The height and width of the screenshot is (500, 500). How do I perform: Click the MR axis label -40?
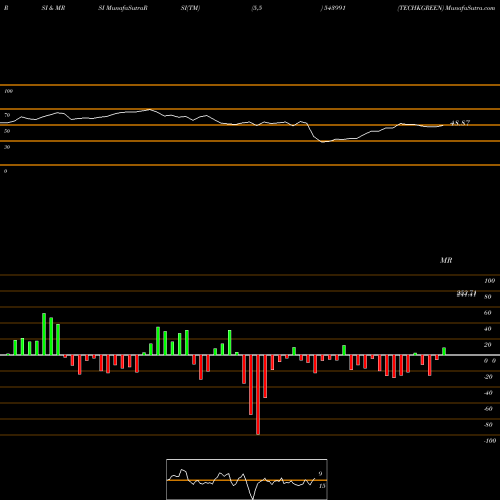click(x=488, y=393)
